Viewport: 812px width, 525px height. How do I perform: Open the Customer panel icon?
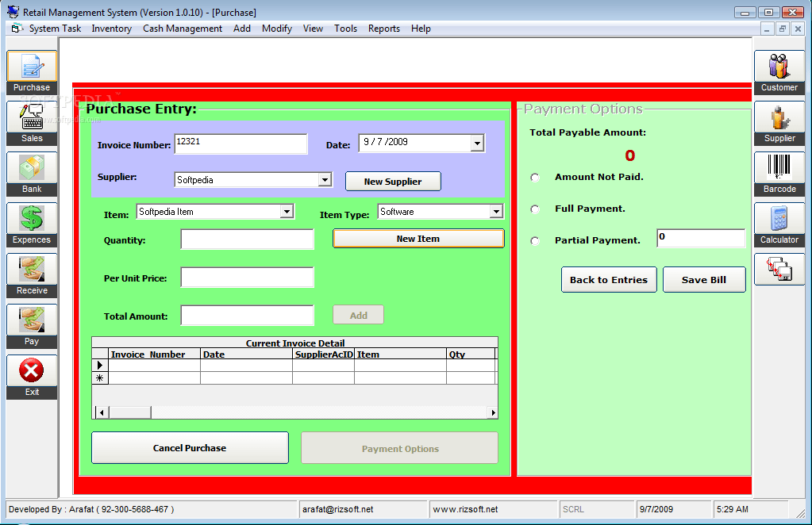779,67
